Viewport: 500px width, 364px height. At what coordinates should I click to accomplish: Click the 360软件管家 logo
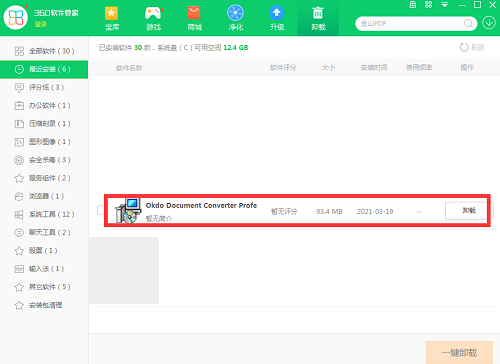pyautogui.click(x=15, y=17)
